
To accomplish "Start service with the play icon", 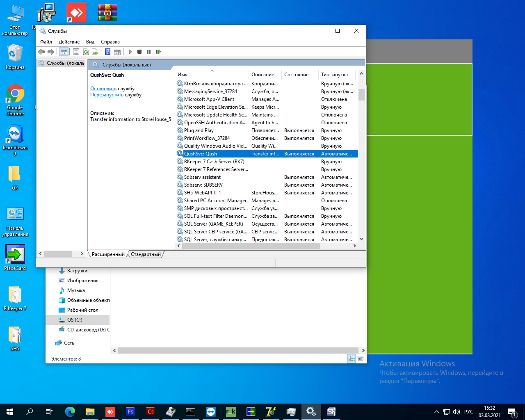I will 130,52.
